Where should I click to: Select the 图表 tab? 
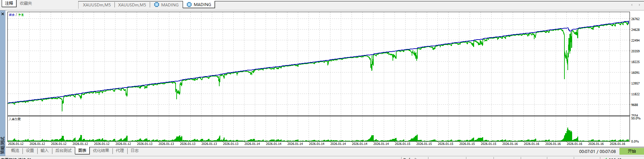tap(82, 151)
